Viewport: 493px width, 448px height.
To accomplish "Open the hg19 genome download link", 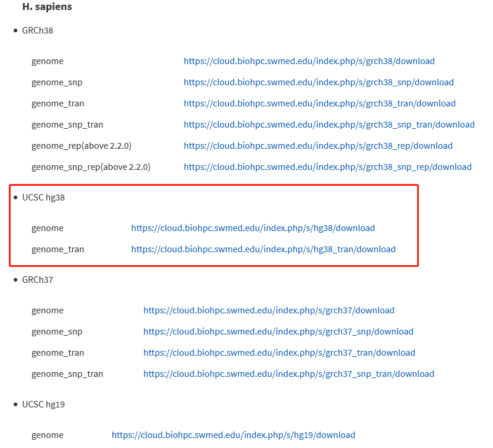I will tap(234, 435).
